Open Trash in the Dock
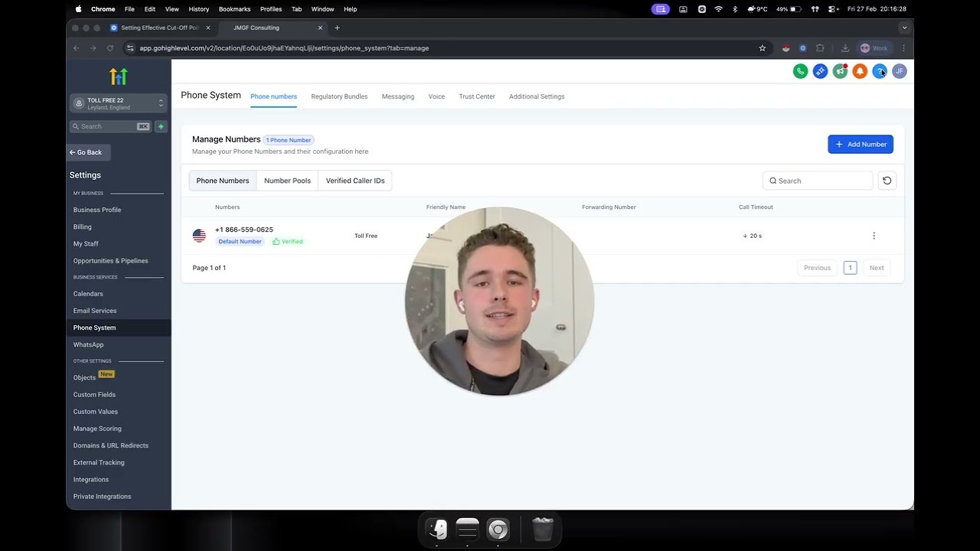The width and height of the screenshot is (980, 551). tap(543, 530)
